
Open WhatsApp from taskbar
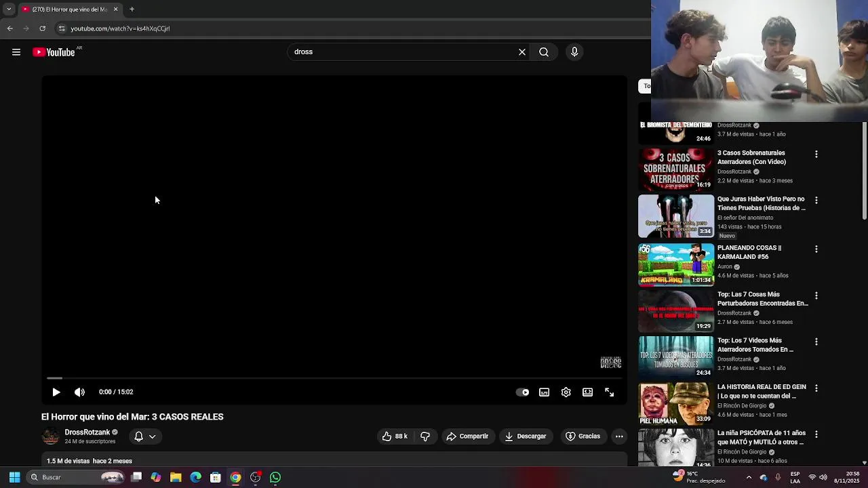[275, 477]
